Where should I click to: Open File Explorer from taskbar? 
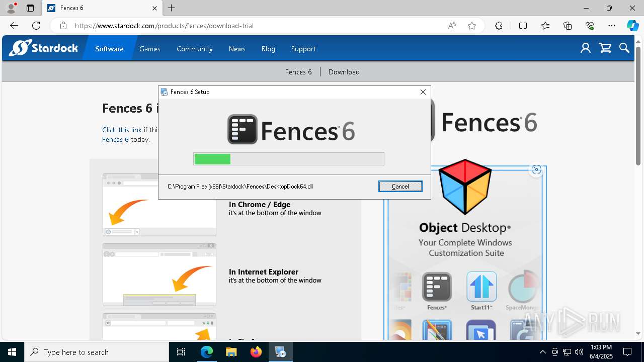tap(231, 352)
